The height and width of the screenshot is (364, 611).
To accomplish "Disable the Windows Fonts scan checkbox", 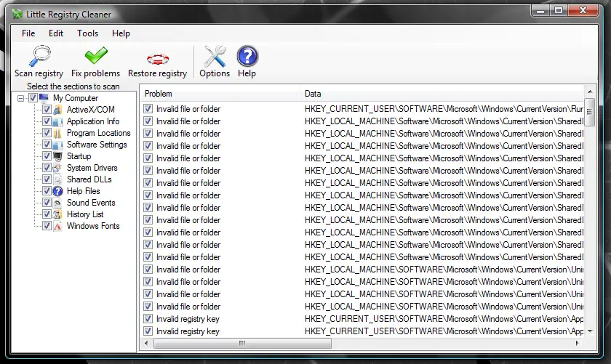I will pyautogui.click(x=47, y=226).
